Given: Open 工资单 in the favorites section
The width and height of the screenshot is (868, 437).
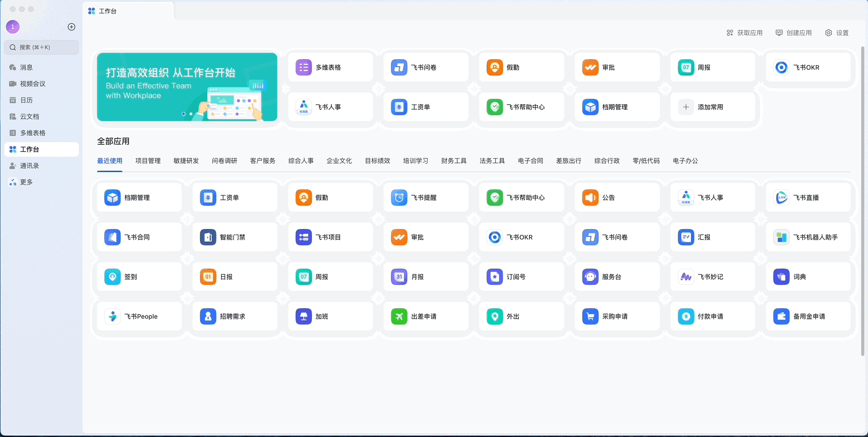Looking at the screenshot, I should tap(426, 107).
